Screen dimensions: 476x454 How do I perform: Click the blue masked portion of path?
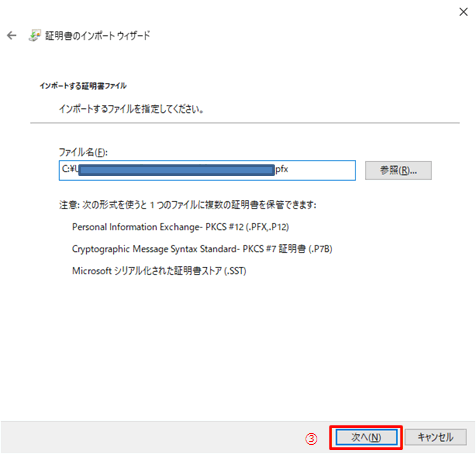tap(177, 170)
